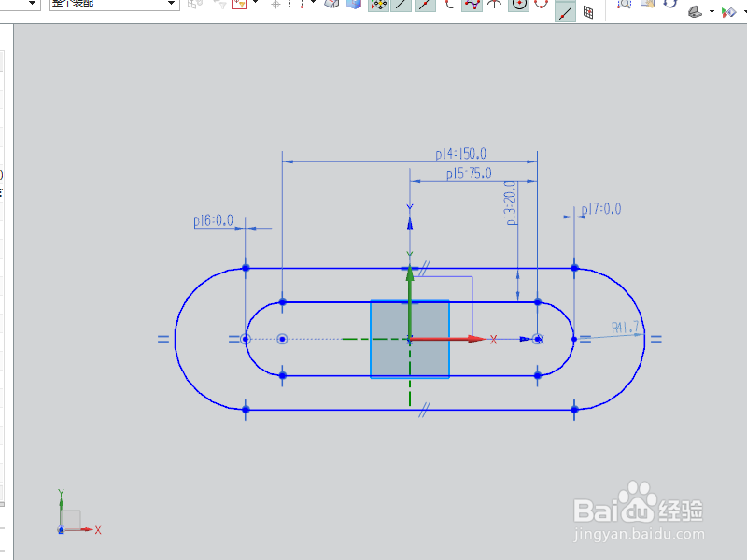Click the green Y axis arrow of sketch origin
The image size is (747, 560).
(x=410, y=302)
